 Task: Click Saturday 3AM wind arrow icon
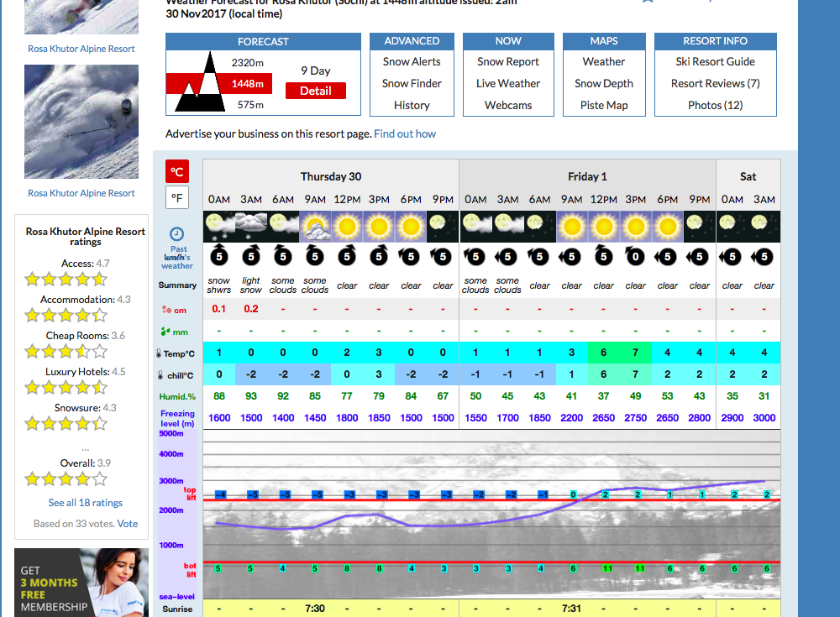point(763,257)
